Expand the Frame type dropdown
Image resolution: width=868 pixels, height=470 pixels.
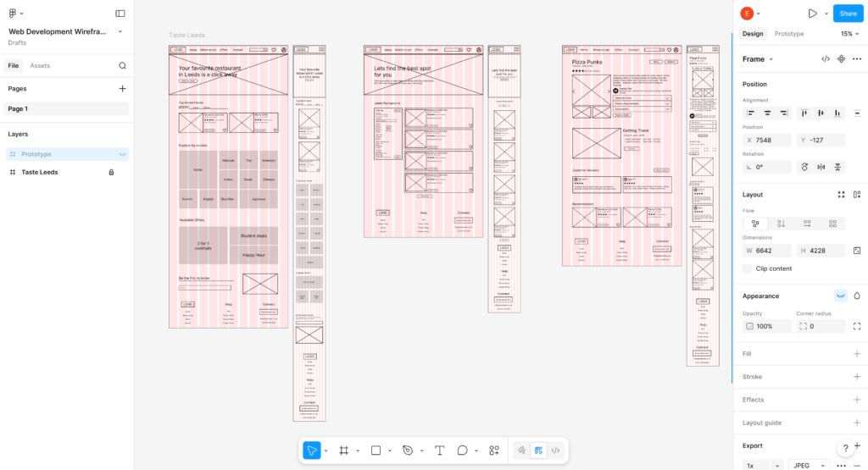(758, 59)
